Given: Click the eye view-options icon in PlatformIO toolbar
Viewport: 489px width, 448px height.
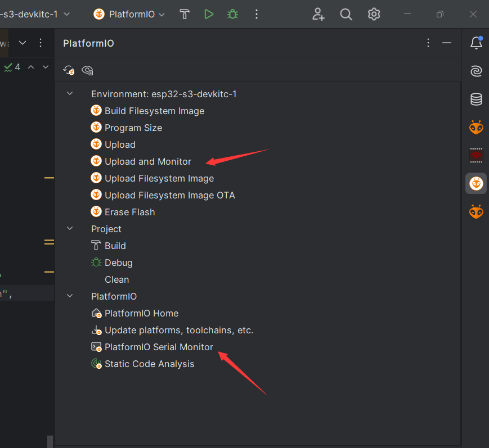Looking at the screenshot, I should [87, 70].
